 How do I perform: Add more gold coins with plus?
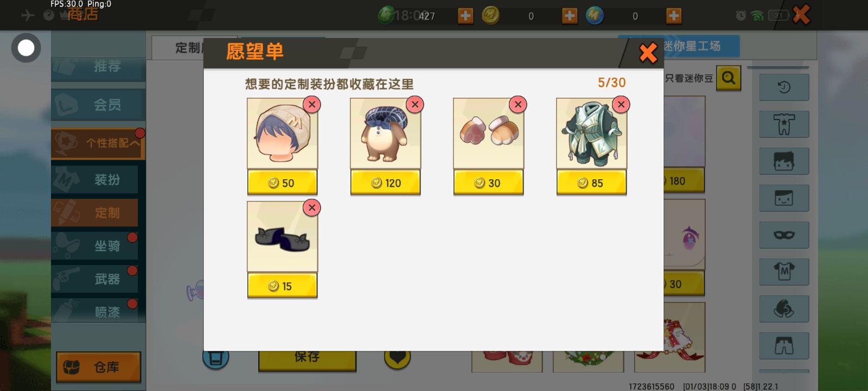570,16
